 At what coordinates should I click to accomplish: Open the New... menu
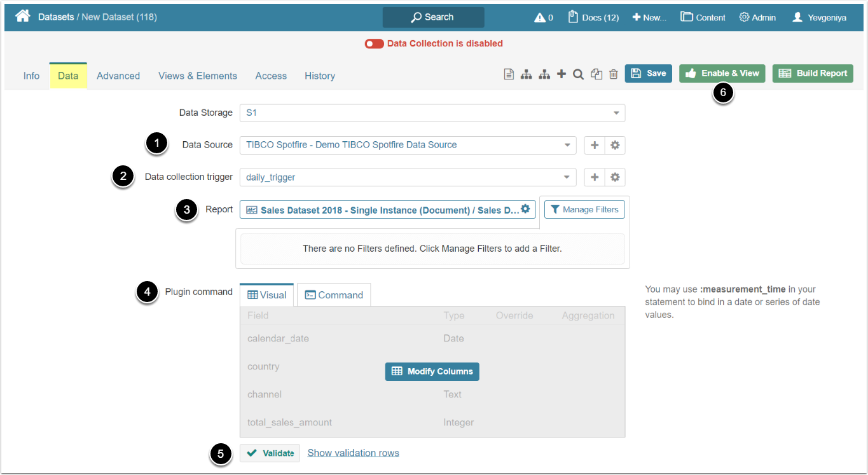[x=649, y=17]
